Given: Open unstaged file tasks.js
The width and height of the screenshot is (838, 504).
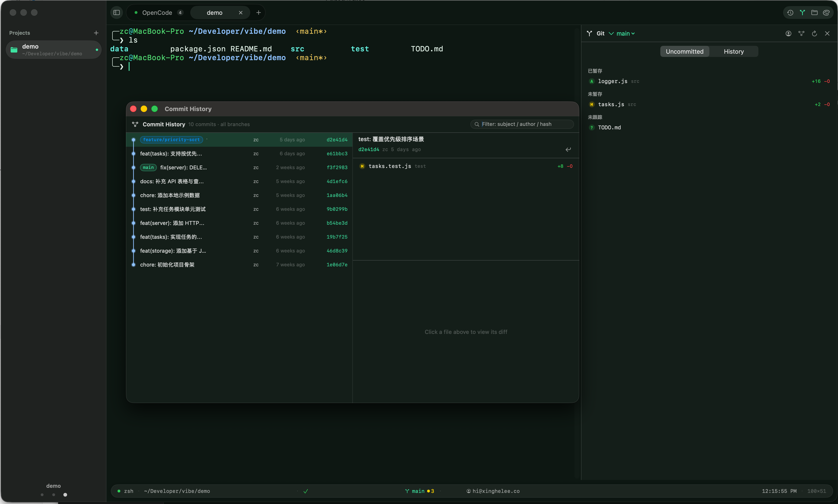Looking at the screenshot, I should pos(709,104).
